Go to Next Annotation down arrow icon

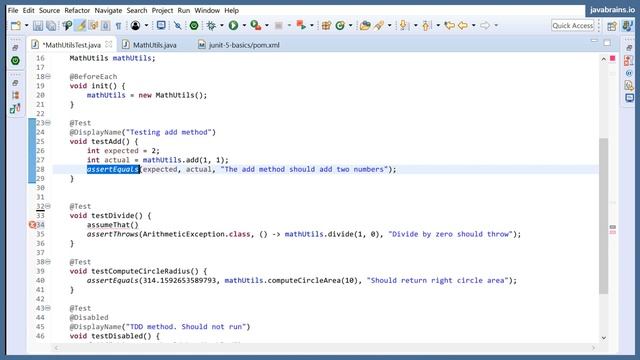coord(404,26)
